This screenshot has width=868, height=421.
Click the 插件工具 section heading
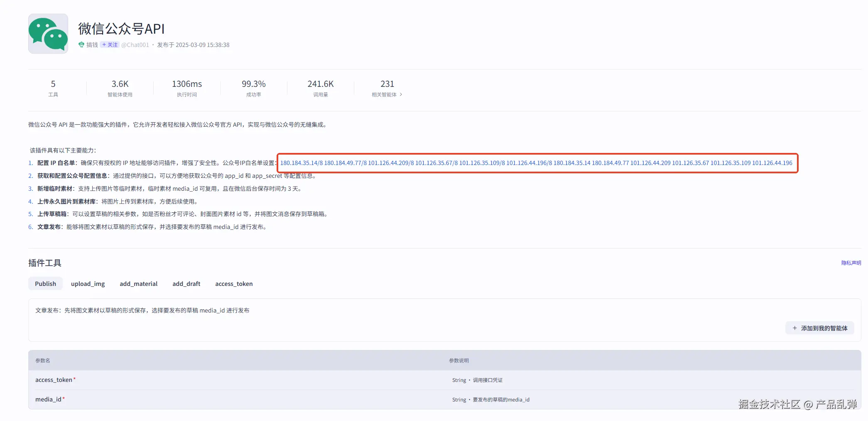[45, 263]
